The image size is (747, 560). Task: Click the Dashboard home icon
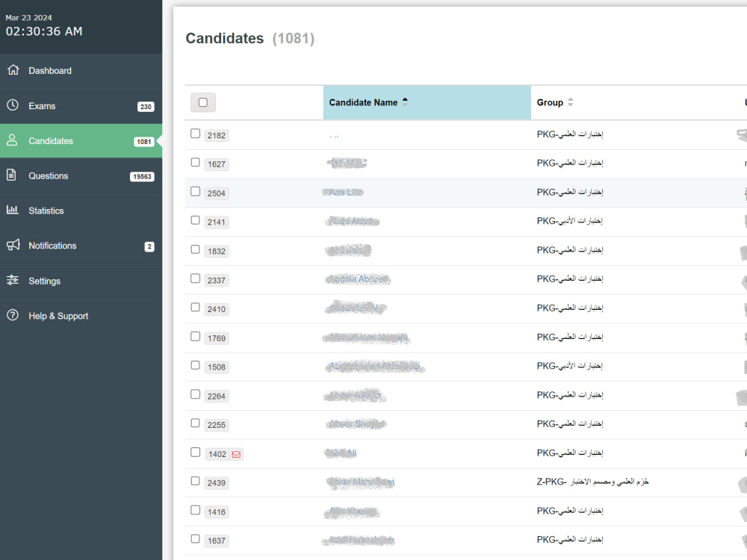coord(13,70)
